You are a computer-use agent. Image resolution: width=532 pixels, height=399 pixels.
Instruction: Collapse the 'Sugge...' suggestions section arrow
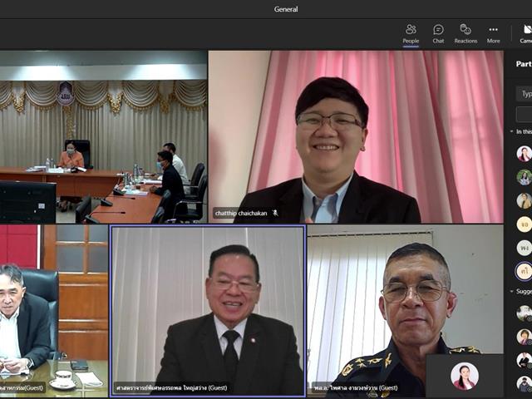(x=512, y=291)
